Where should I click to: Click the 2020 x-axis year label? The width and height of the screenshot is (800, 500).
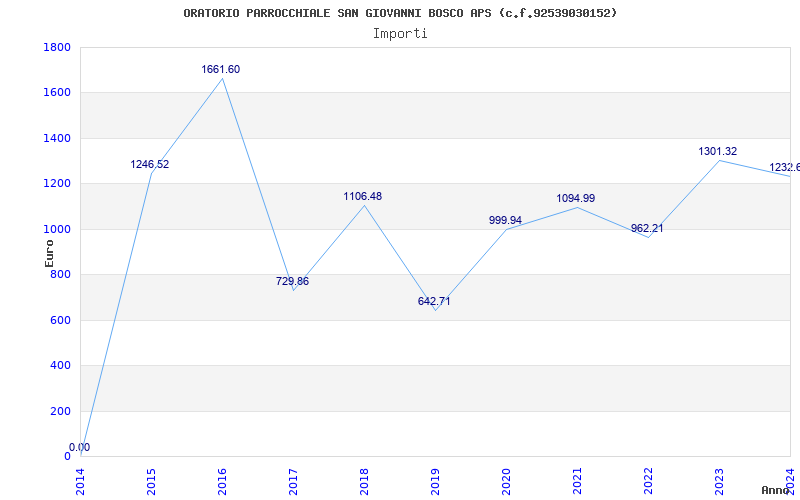pyautogui.click(x=506, y=482)
